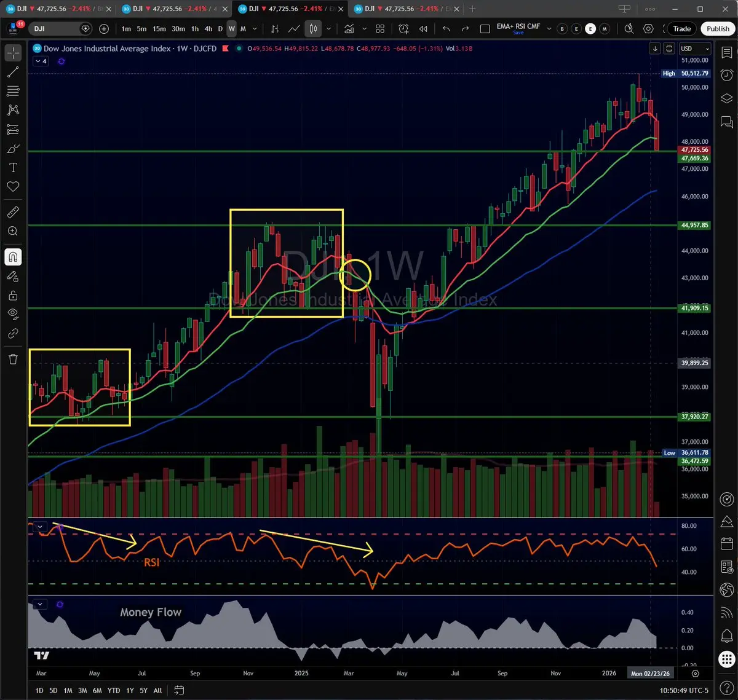
Task: Open the apps grid at sidebar bottom
Action: point(726,659)
